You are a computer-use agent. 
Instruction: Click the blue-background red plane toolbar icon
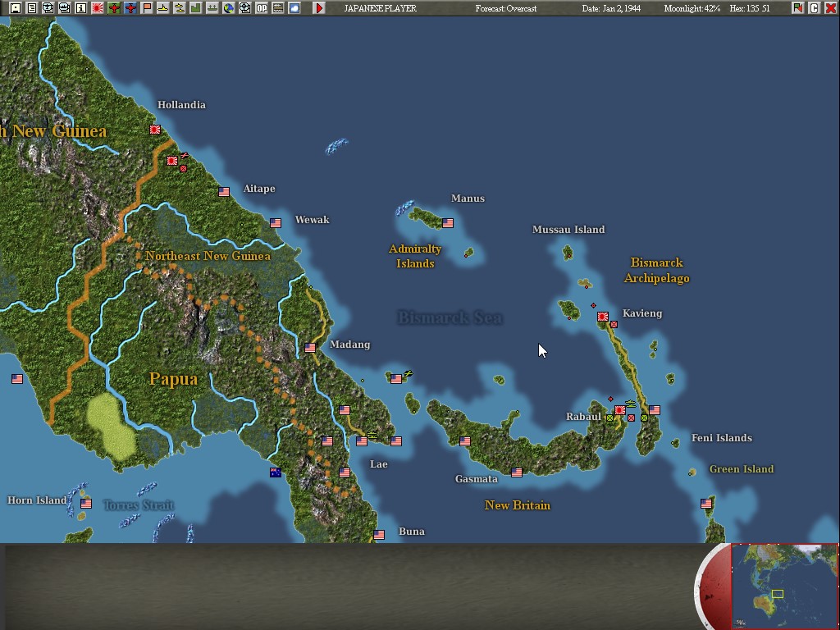point(130,8)
